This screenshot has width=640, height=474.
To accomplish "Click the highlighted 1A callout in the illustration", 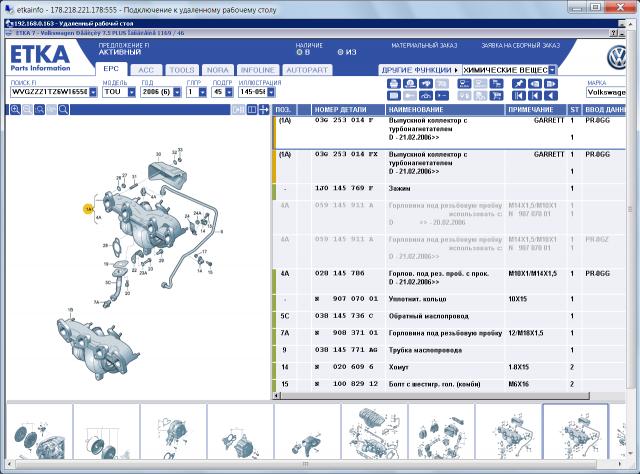I will [x=89, y=209].
